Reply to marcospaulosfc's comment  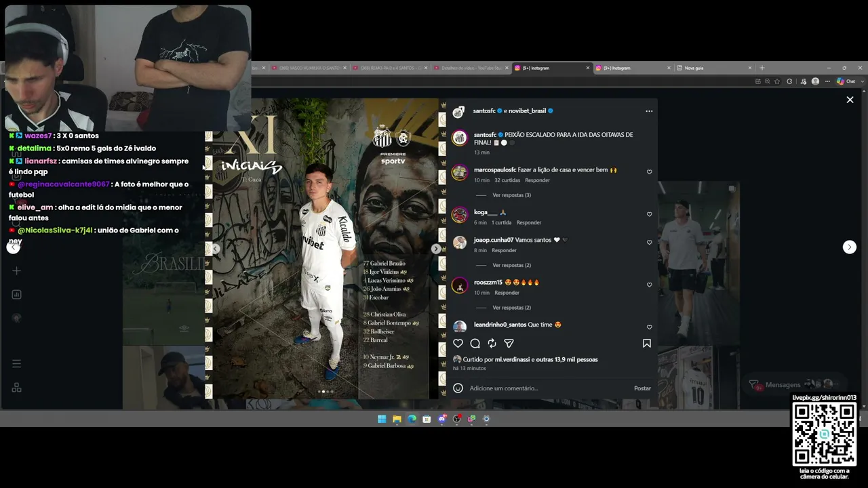pyautogui.click(x=537, y=180)
